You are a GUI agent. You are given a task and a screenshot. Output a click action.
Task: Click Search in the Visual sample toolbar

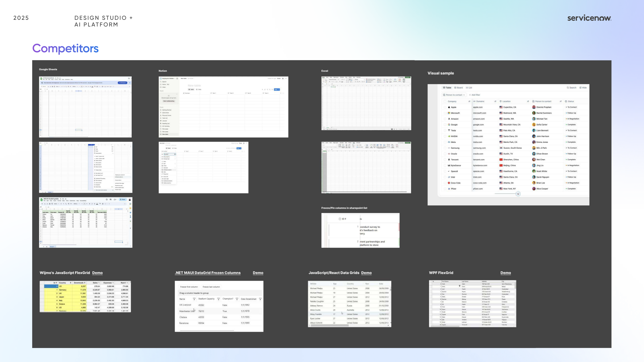572,88
